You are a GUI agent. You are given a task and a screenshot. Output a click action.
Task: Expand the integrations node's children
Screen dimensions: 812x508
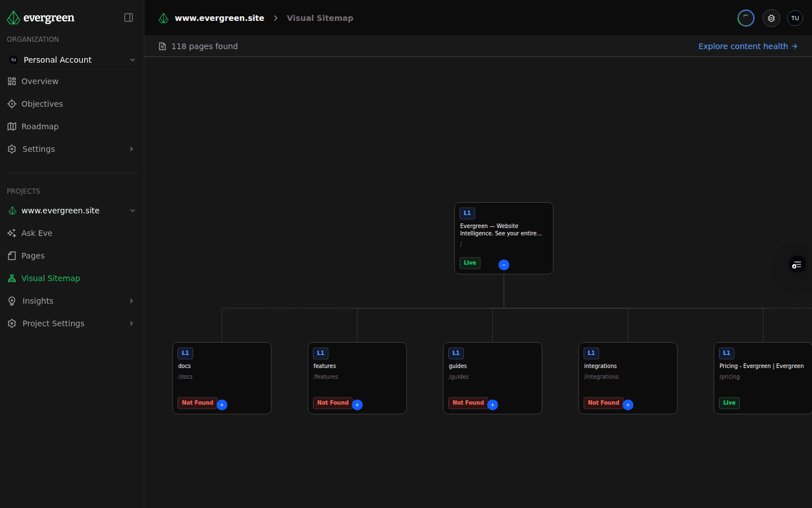628,404
